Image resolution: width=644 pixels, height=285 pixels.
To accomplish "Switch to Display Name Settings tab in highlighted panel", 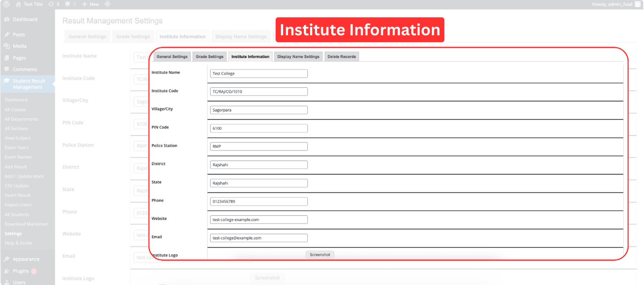I will tap(299, 56).
